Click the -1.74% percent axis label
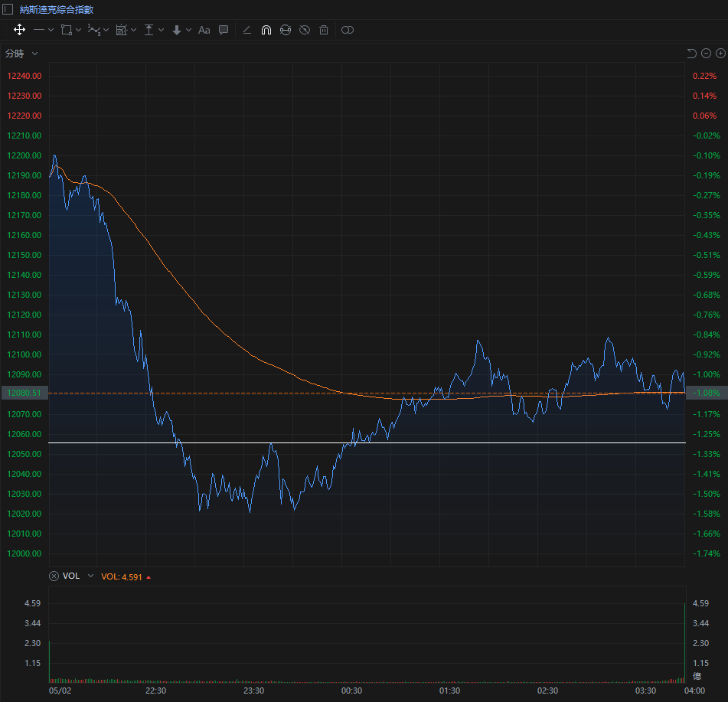This screenshot has width=728, height=702. coord(706,553)
